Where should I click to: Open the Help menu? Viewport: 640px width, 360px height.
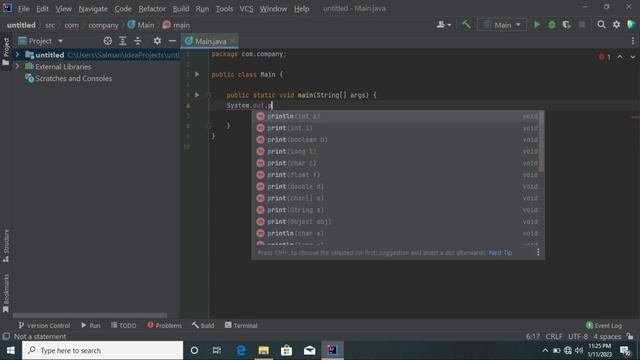pos(301,9)
